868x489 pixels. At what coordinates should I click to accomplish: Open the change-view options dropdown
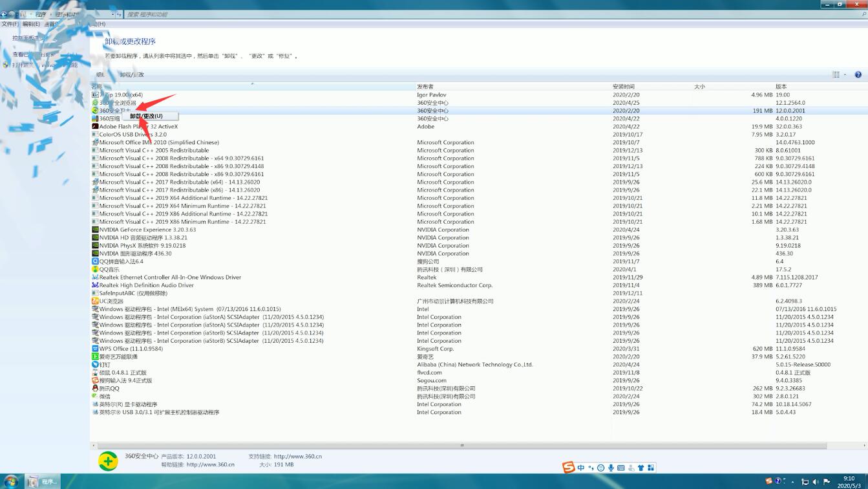(845, 74)
